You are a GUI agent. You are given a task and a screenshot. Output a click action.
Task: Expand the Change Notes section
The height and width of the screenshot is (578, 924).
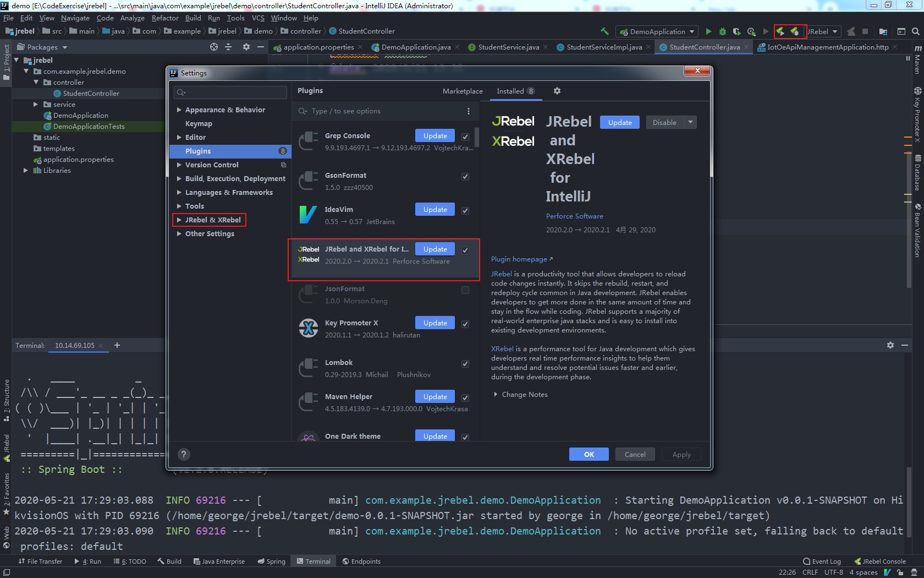click(x=496, y=395)
